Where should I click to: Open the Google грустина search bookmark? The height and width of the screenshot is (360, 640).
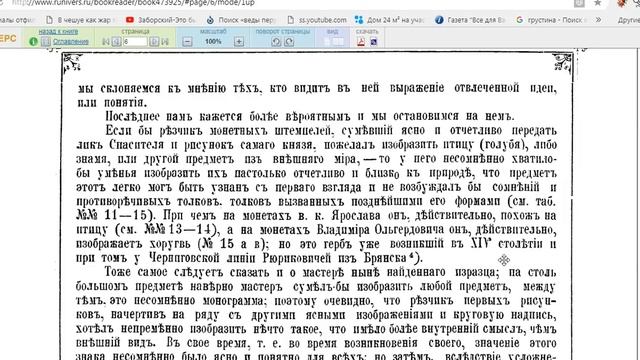pyautogui.click(x=551, y=20)
